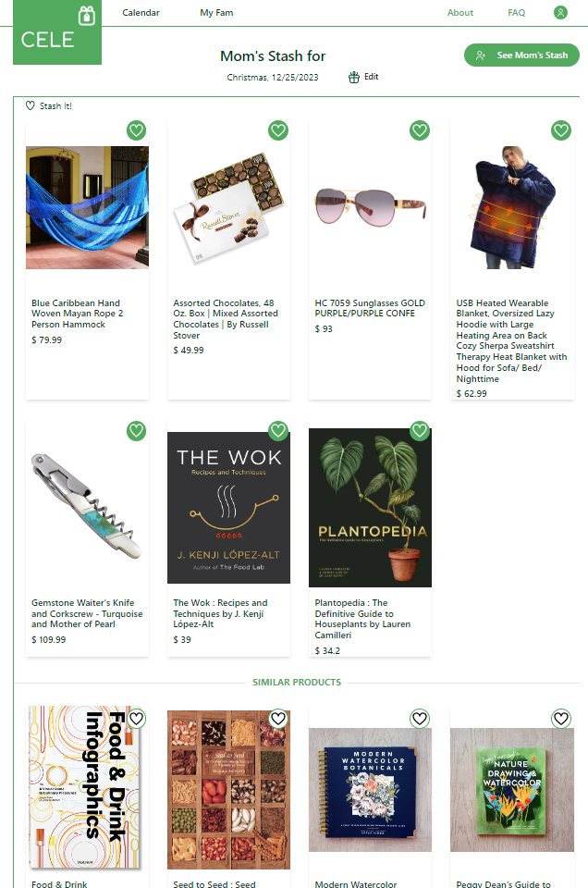The width and height of the screenshot is (588, 888).
Task: Heart the Modern Watercolor Botanicals book
Action: tap(420, 719)
